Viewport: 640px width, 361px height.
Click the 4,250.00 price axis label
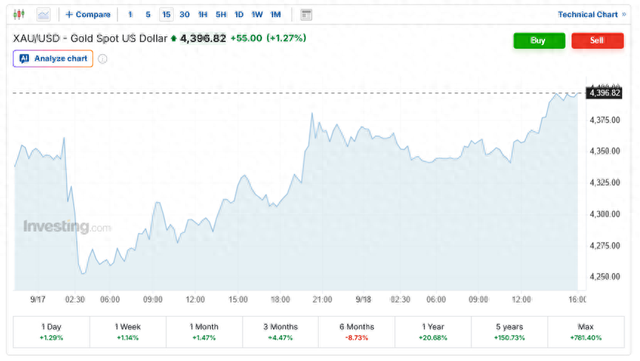tap(605, 277)
